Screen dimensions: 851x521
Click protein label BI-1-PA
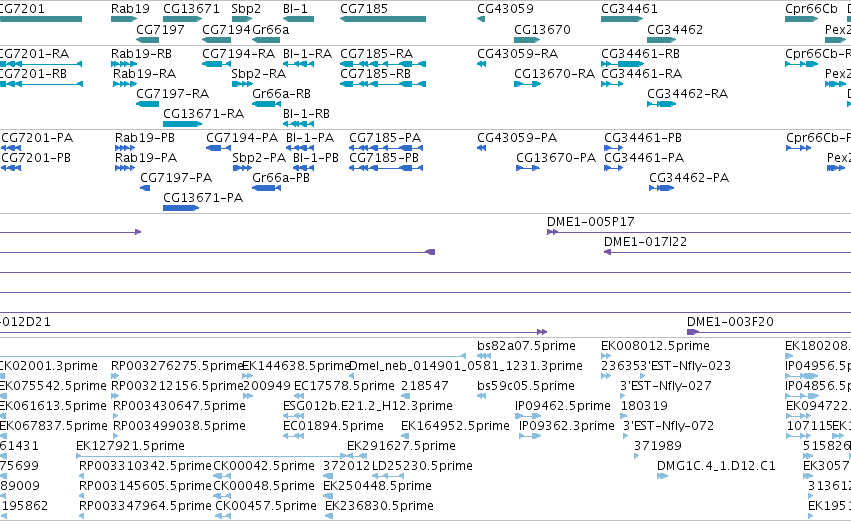(310, 138)
